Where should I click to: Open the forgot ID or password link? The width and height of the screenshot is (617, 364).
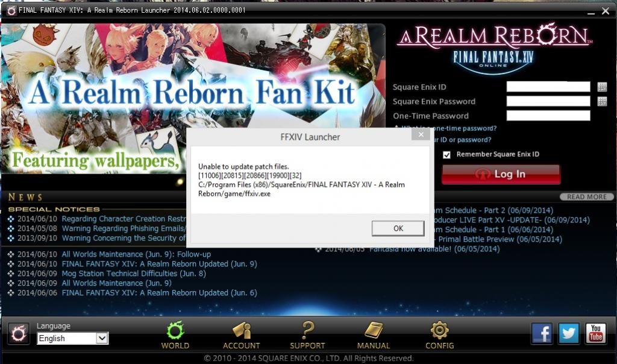pyautogui.click(x=461, y=140)
